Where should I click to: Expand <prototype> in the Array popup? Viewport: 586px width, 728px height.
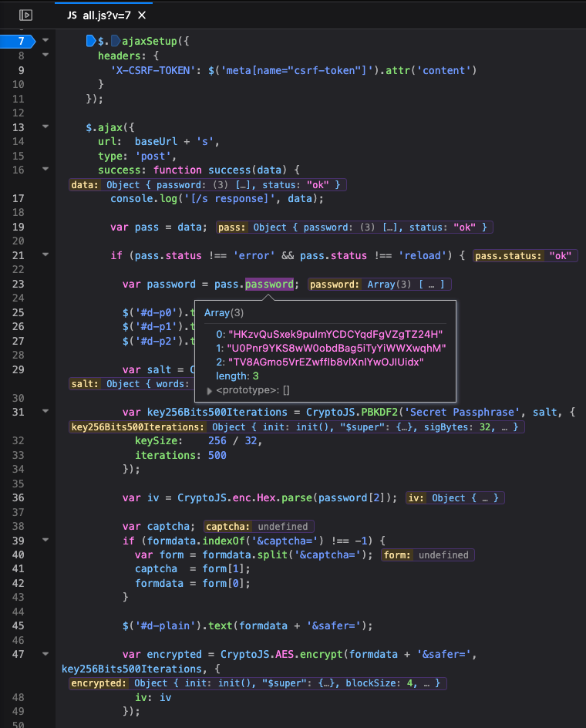(210, 390)
